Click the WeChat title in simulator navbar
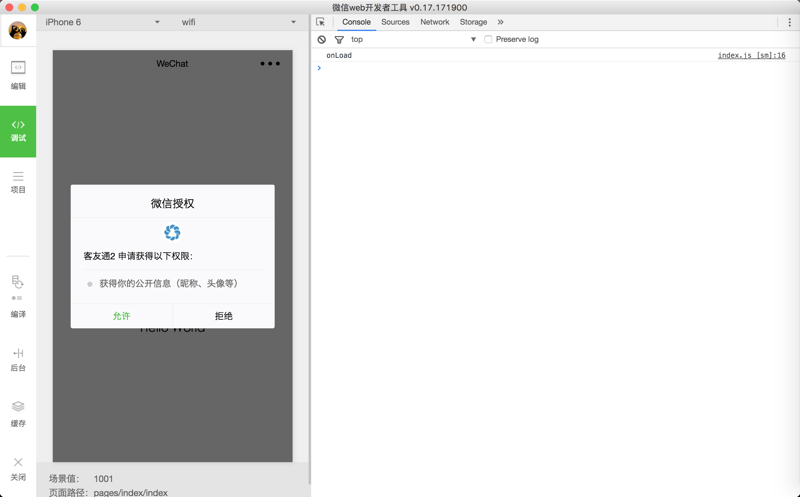 172,64
